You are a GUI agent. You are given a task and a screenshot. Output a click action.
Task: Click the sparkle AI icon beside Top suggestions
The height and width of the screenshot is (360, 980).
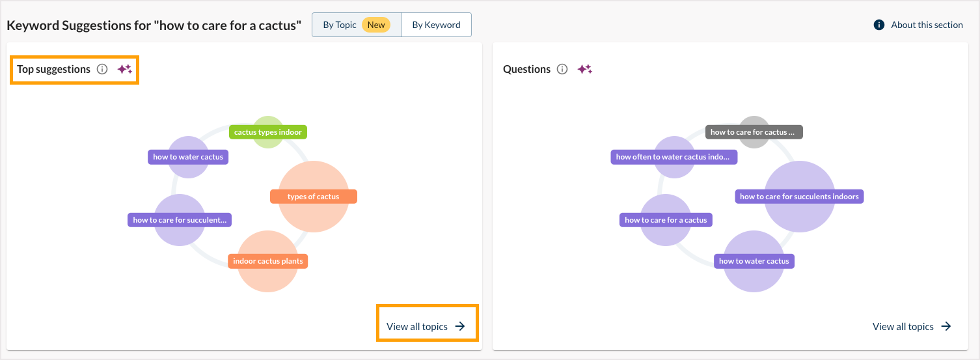click(124, 69)
